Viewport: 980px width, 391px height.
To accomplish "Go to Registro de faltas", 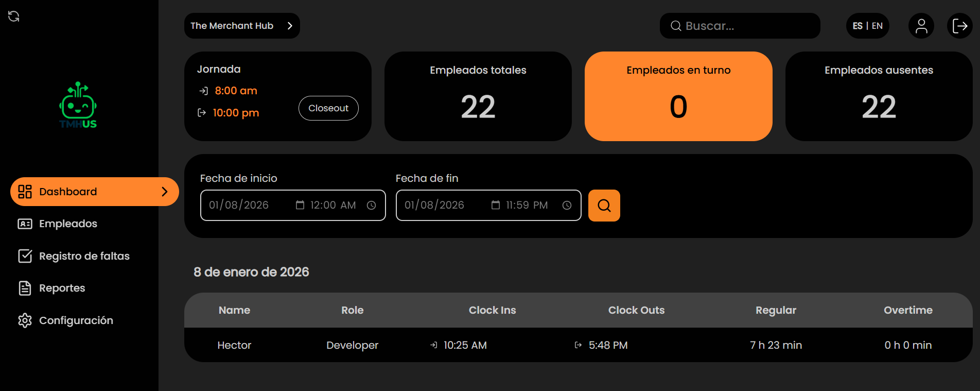I will coord(84,256).
